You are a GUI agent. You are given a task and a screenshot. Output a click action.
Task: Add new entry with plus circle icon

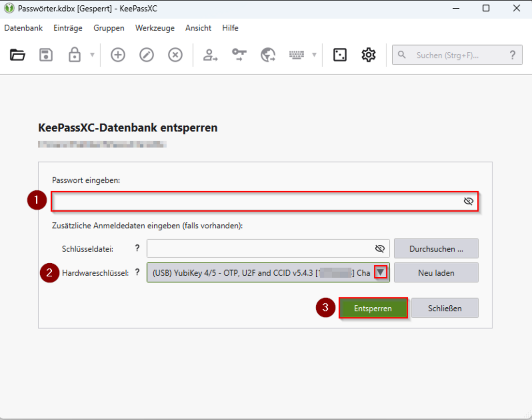pos(118,55)
